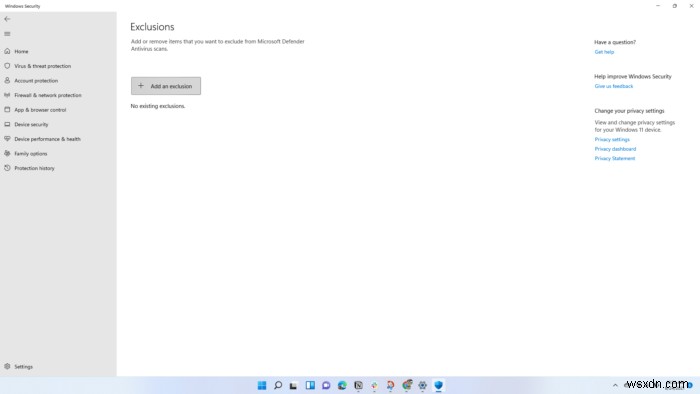Open the Chat icon on taskbar
The height and width of the screenshot is (394, 700).
(x=326, y=385)
